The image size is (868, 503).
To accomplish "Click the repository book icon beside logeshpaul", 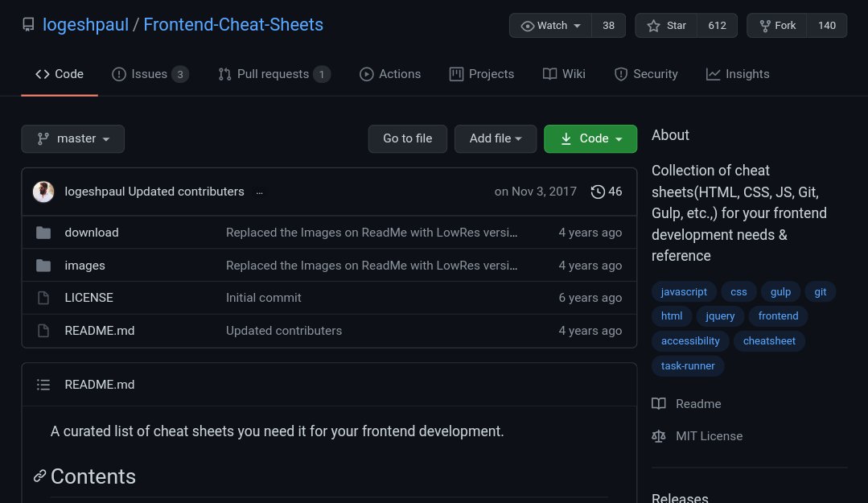I will click(27, 25).
